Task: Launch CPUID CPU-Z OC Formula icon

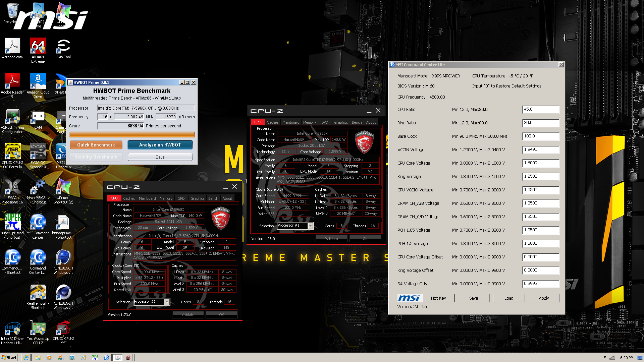Action: (x=12, y=156)
